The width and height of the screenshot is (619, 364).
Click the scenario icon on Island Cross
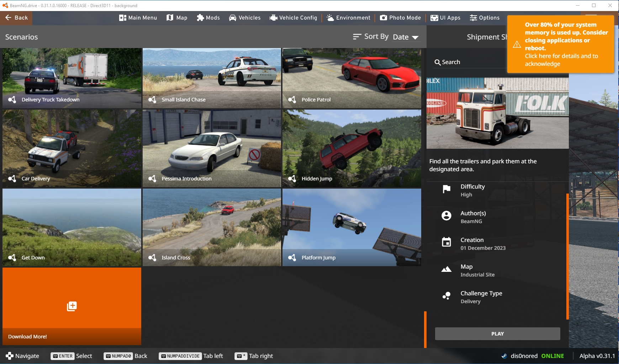tap(152, 258)
